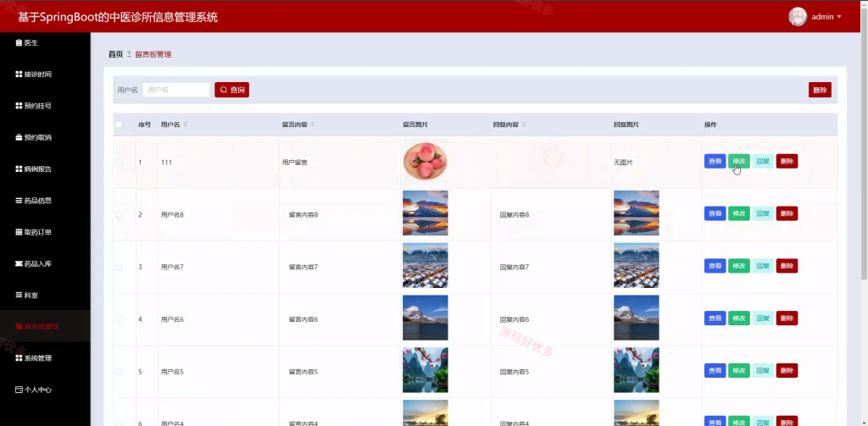Viewport: 868px width, 426px height.
Task: Click 删除 for 用户名7 row
Action: point(787,266)
